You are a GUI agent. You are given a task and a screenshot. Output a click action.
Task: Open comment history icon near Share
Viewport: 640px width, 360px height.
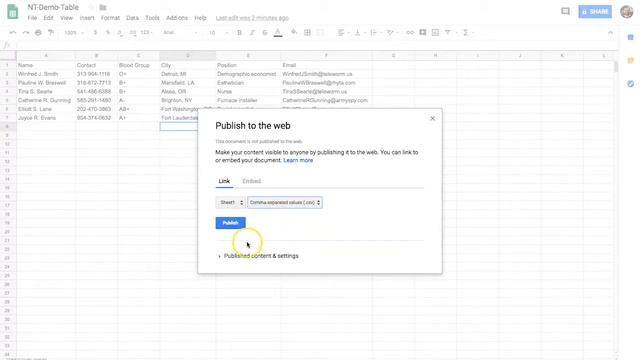[565, 11]
